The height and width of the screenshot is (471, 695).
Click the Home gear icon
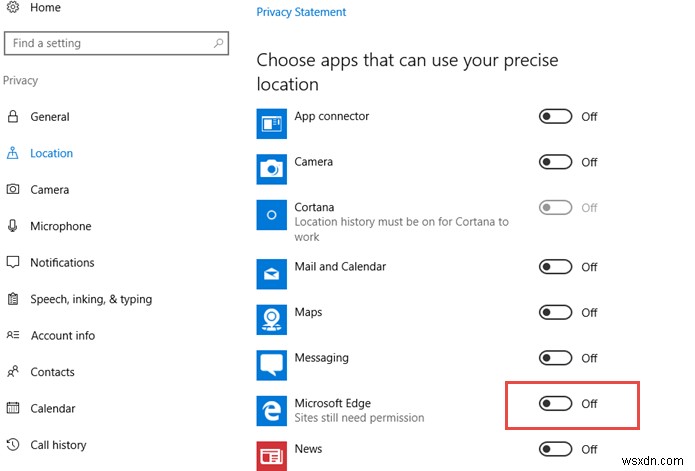click(13, 8)
